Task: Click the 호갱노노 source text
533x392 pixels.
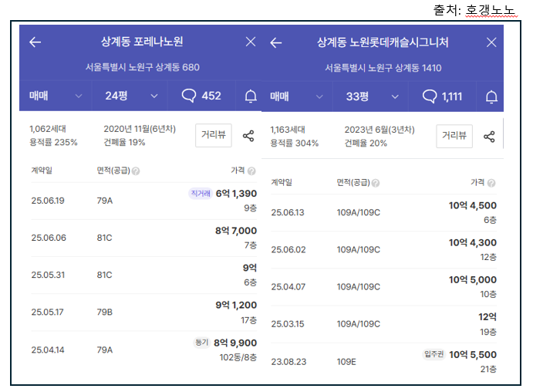Action: click(491, 10)
